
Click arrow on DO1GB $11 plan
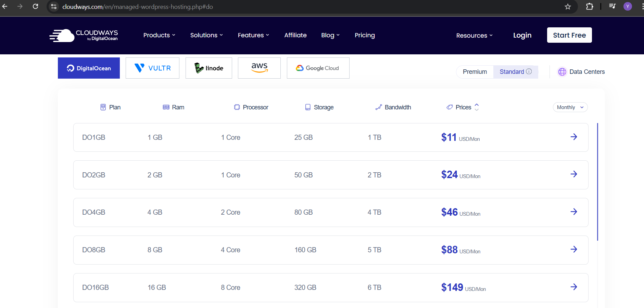click(574, 137)
